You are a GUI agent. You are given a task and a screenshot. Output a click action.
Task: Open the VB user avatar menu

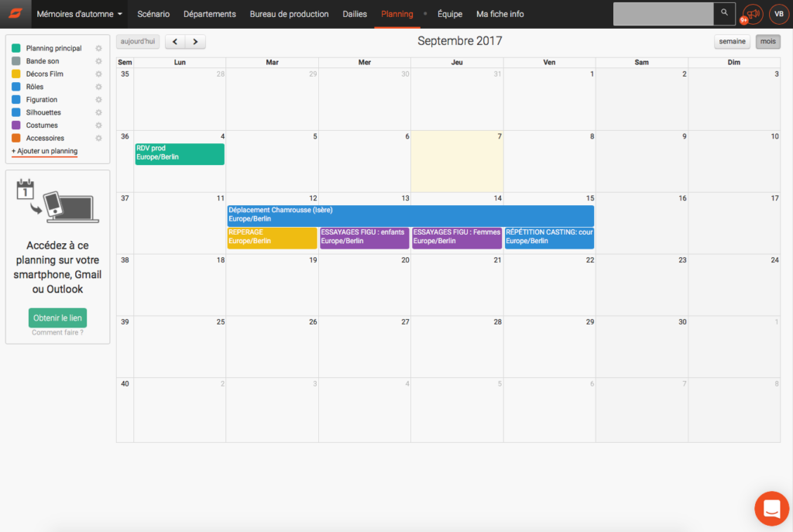click(x=778, y=14)
